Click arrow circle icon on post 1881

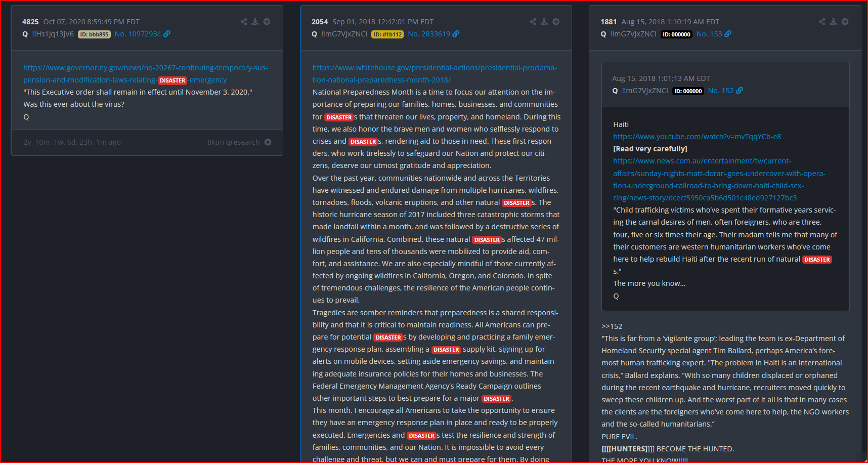845,22
